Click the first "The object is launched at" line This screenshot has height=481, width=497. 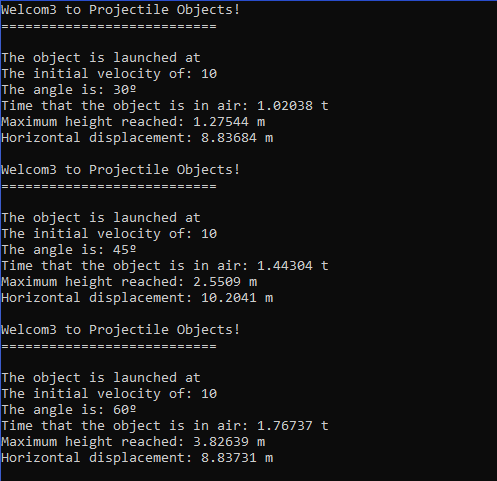(101, 58)
